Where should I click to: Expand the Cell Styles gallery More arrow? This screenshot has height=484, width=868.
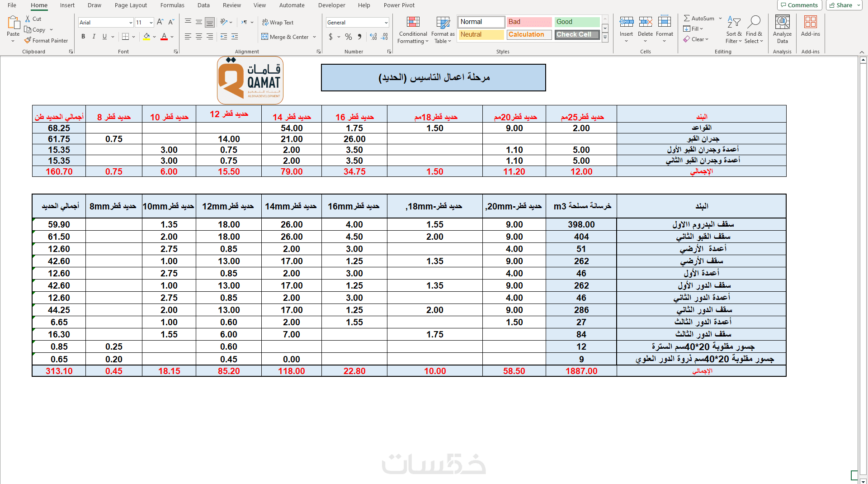click(605, 38)
